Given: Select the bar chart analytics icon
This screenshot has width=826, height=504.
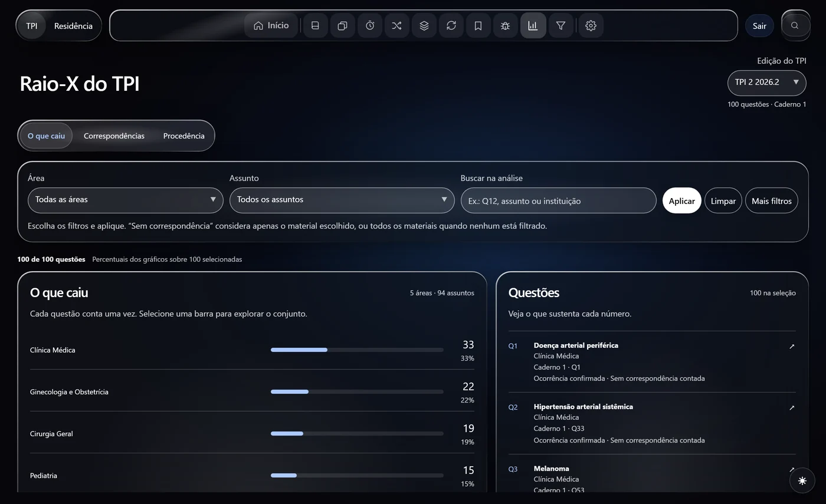Looking at the screenshot, I should [533, 25].
